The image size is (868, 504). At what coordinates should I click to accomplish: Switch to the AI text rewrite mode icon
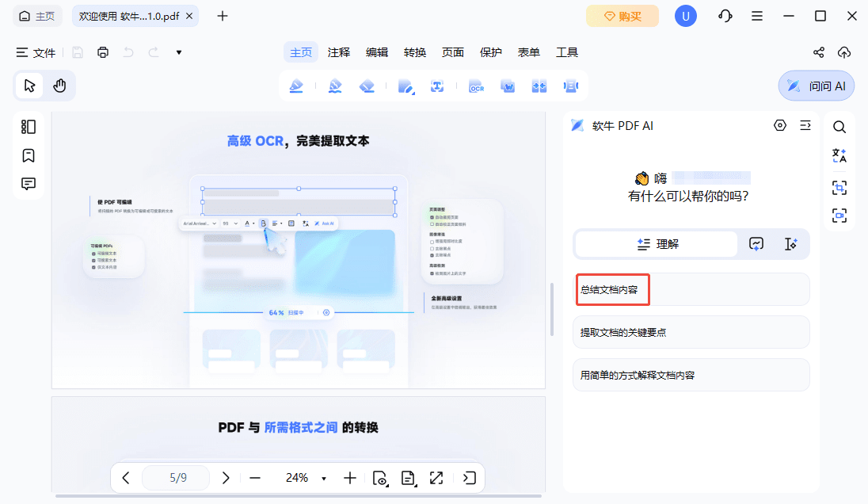[791, 244]
